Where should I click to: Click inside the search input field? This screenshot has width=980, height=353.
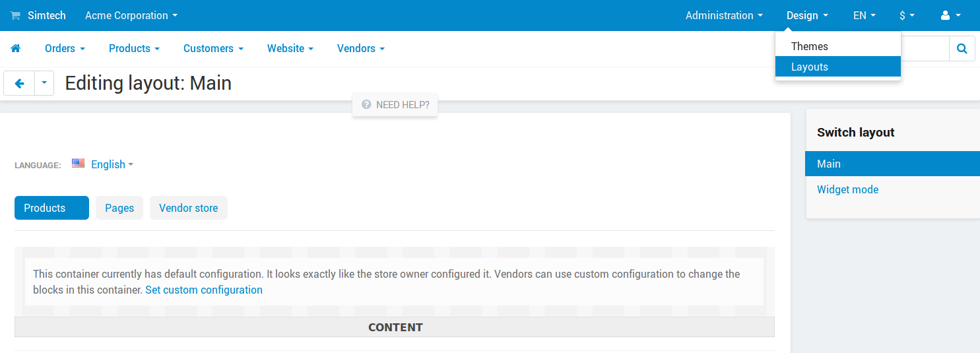[925, 48]
